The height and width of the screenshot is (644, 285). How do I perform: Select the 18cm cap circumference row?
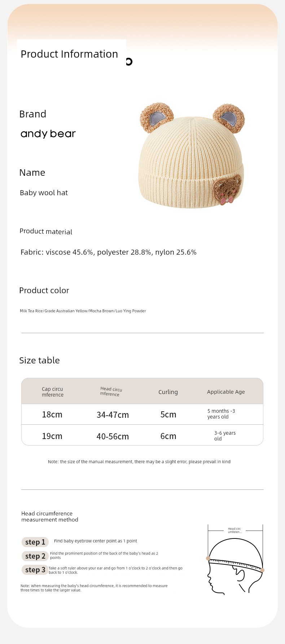(142, 414)
